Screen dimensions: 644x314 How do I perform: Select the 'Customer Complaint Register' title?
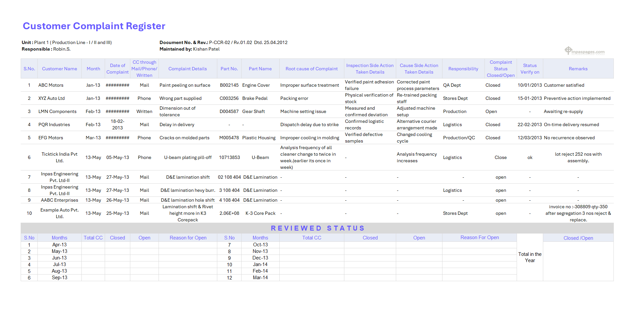point(94,26)
